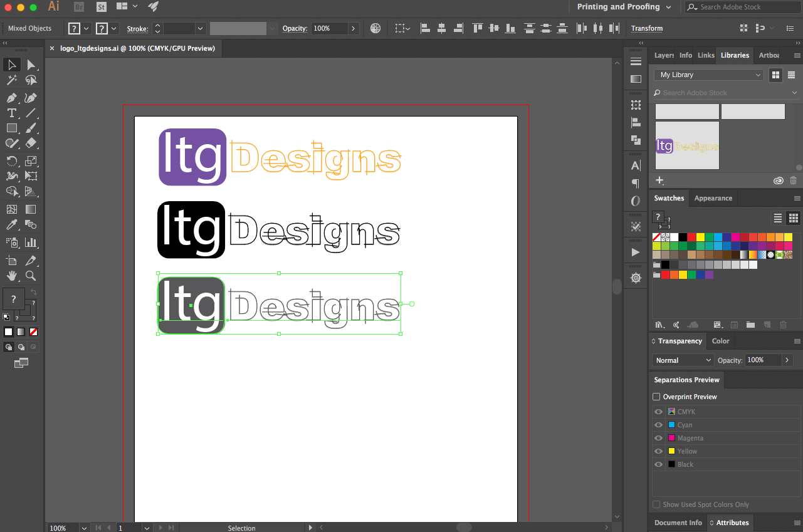Screen dimensions: 803x532
Task: Open the Printing and Proofing workspace dropdown
Action: (x=622, y=7)
